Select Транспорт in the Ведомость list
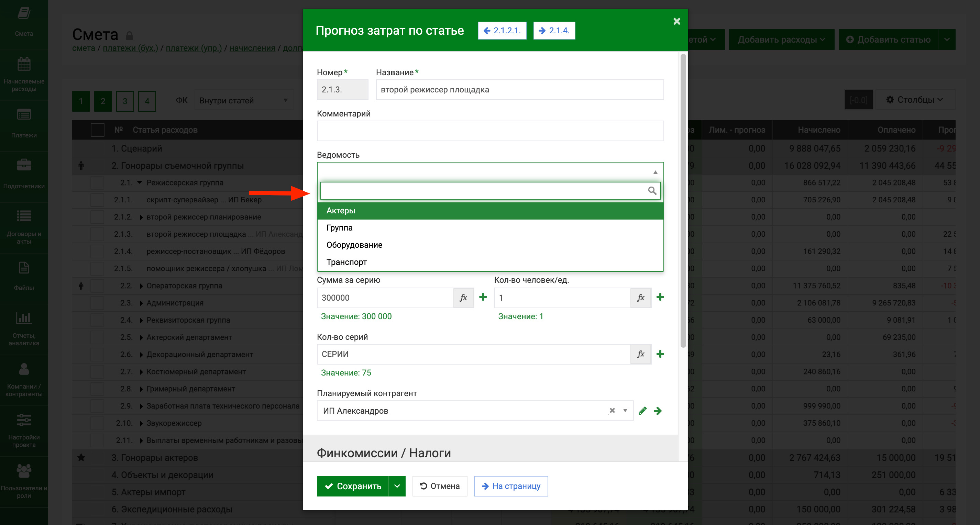This screenshot has width=980, height=525. 490,262
